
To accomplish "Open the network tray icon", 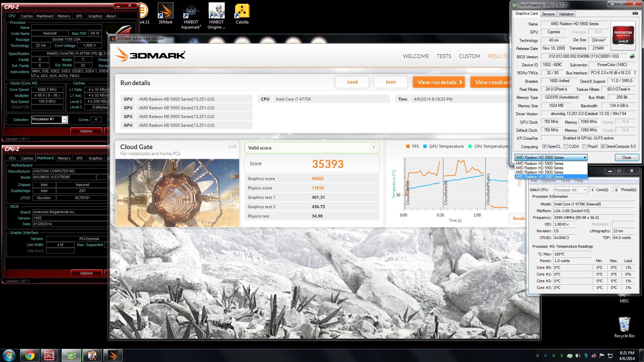I will click(x=610, y=356).
